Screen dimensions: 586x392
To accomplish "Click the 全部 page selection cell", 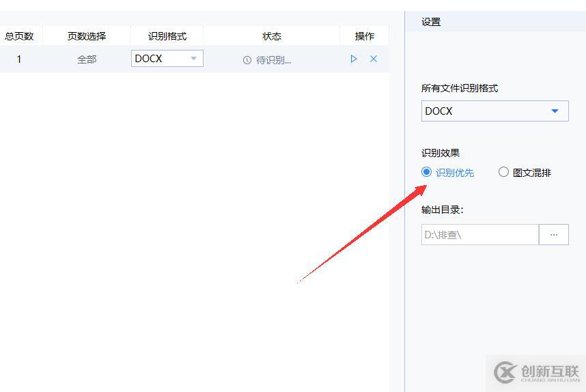I will tap(87, 59).
